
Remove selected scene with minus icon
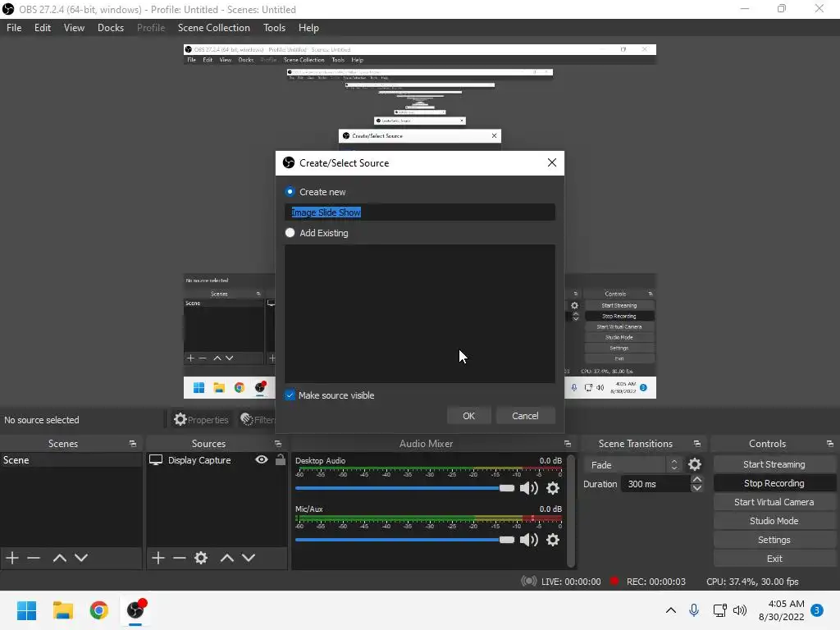[34, 558]
